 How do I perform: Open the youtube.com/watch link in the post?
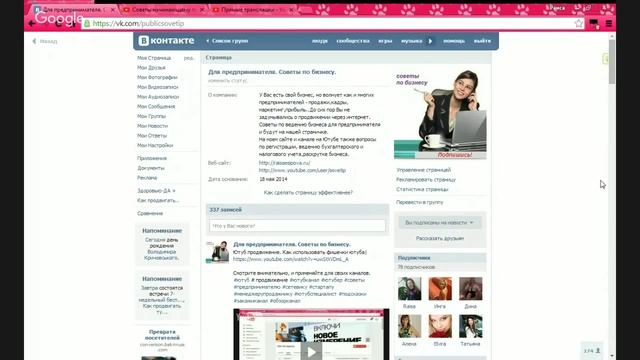tap(291, 259)
